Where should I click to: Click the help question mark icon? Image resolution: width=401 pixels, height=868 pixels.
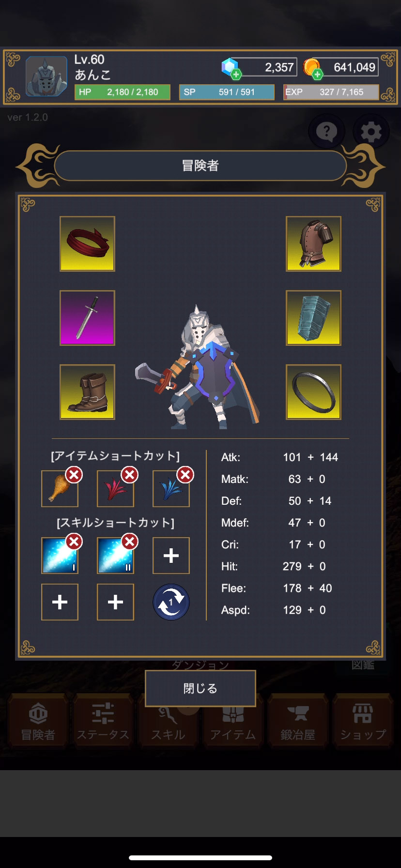point(327,131)
